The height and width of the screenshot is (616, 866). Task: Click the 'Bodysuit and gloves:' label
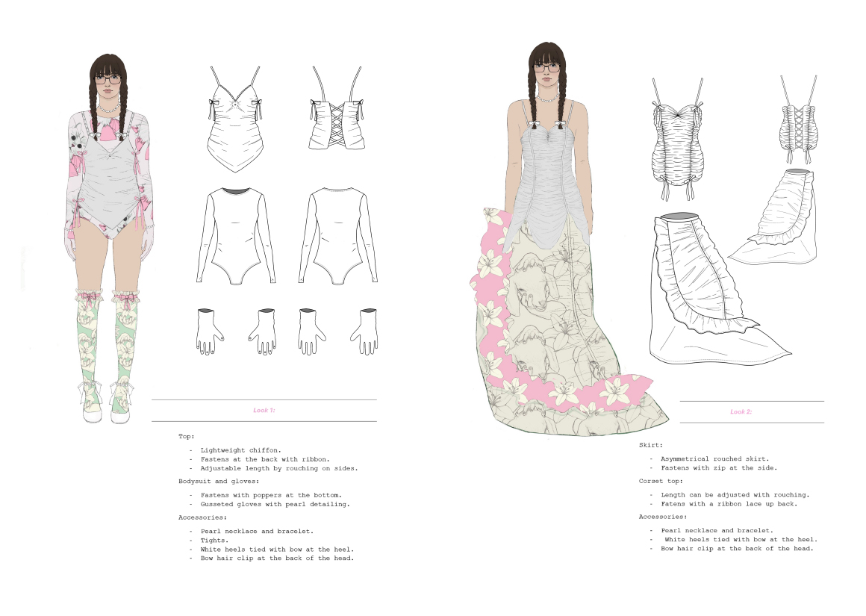coord(219,481)
